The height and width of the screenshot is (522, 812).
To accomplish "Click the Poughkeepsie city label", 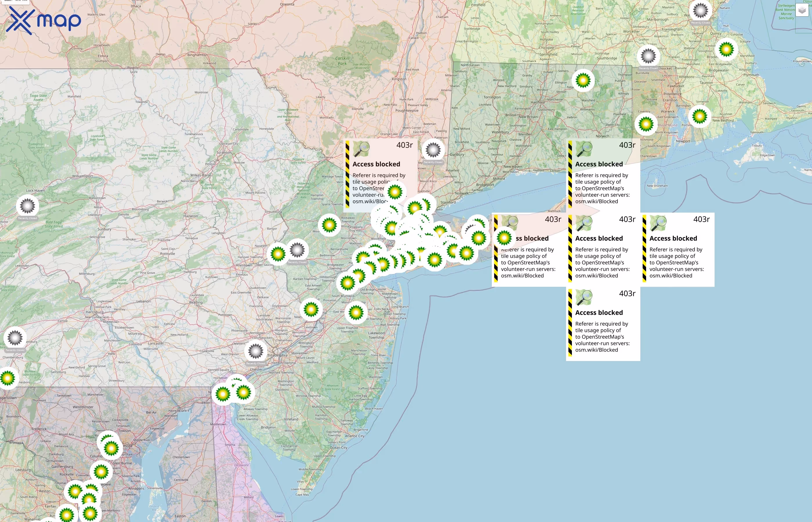I will [x=407, y=110].
